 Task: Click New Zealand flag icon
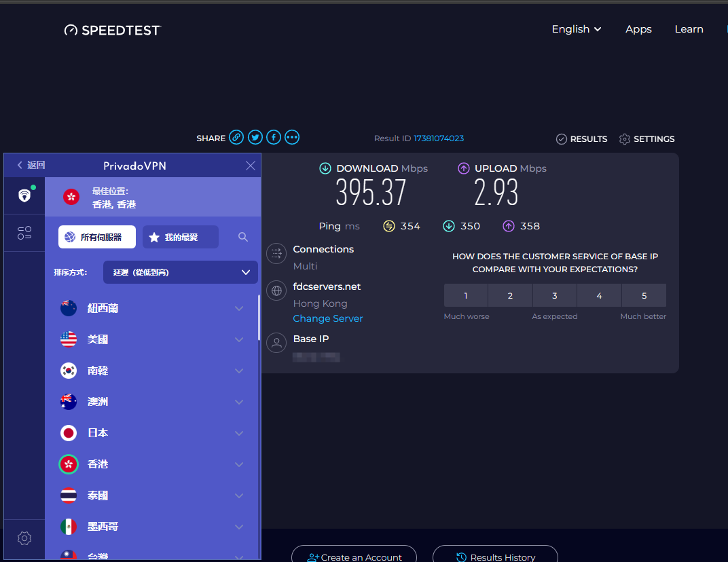click(x=69, y=308)
